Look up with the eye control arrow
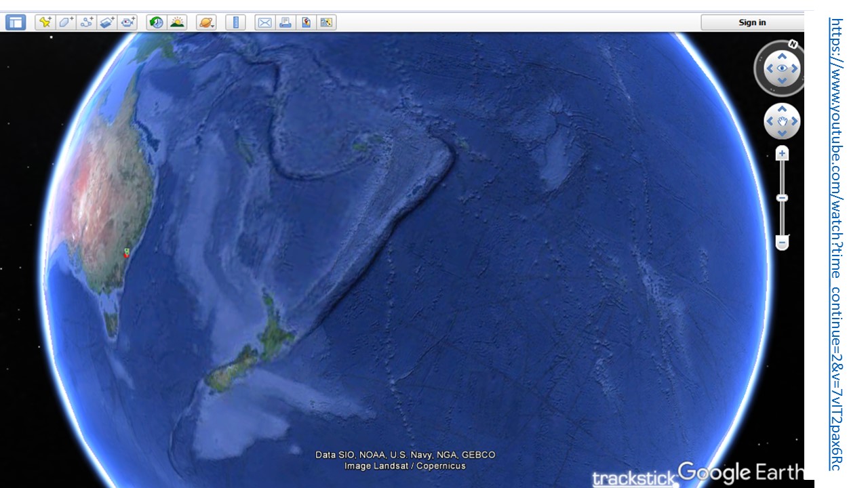The height and width of the screenshot is (488, 868). 782,56
